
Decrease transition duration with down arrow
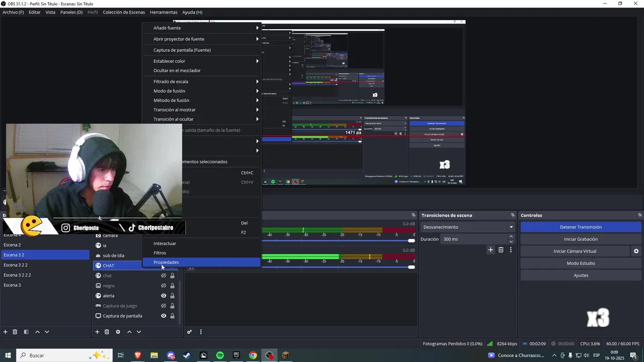point(511,242)
